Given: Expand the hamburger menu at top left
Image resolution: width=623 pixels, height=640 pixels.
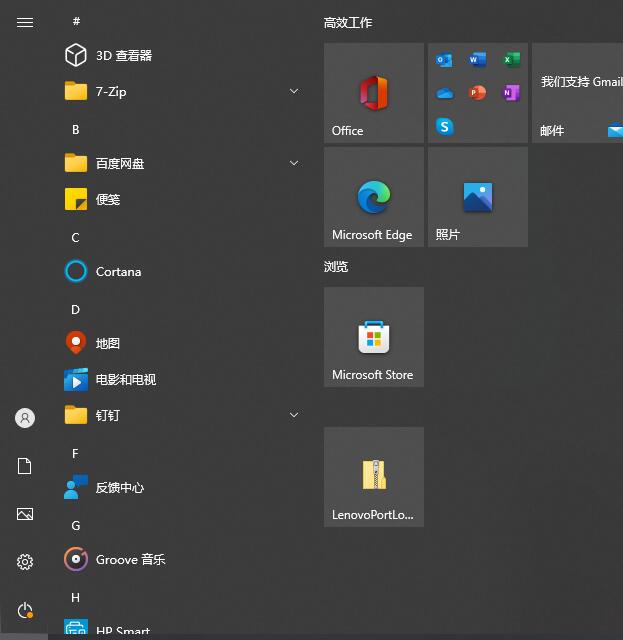Looking at the screenshot, I should tap(25, 22).
